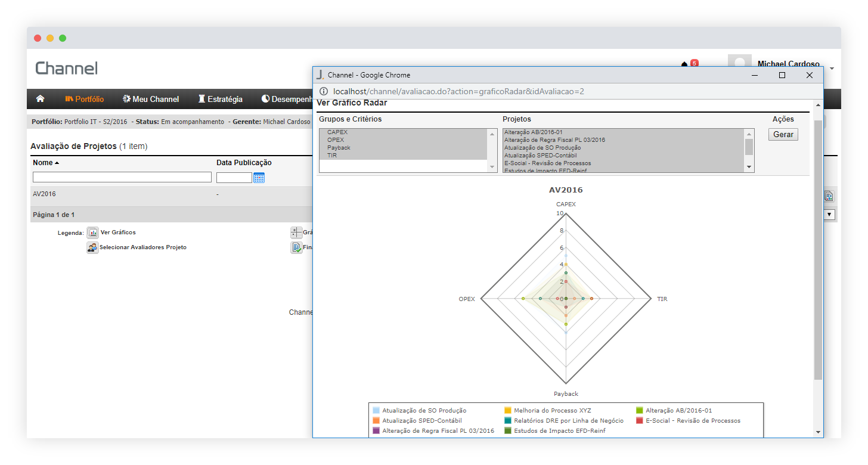Click the Nome filter text field

coord(122,177)
